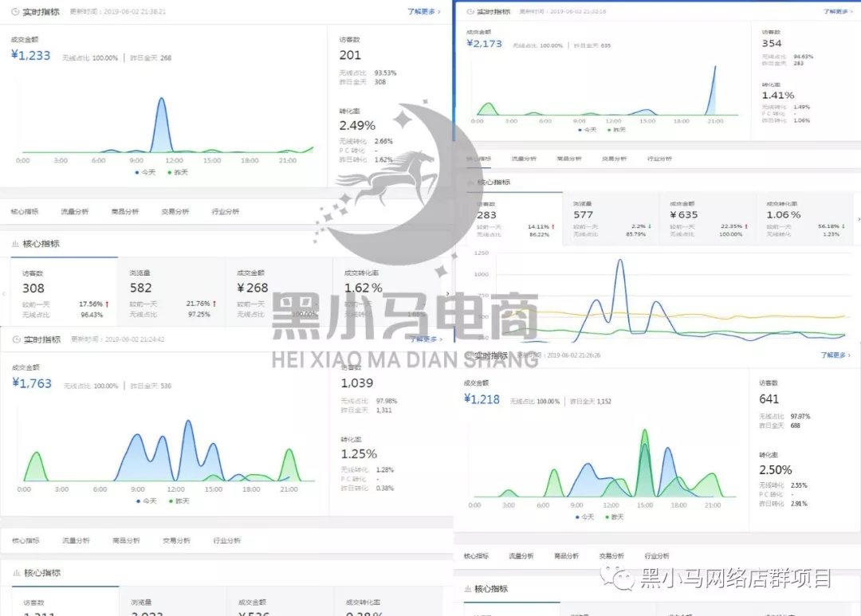Click 了解更多 link in the ¥1,218 dashboard

[x=835, y=355]
